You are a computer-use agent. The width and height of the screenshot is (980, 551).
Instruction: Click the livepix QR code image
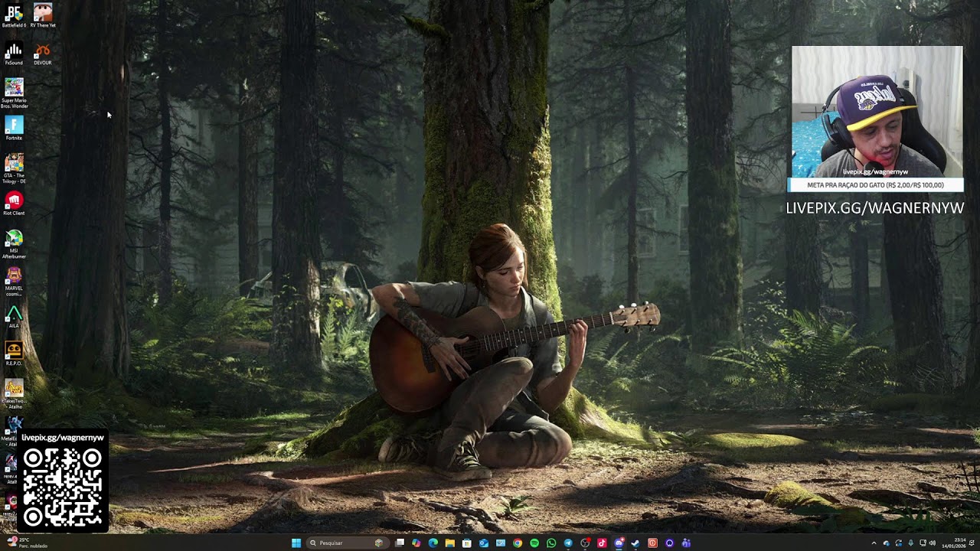[62, 488]
